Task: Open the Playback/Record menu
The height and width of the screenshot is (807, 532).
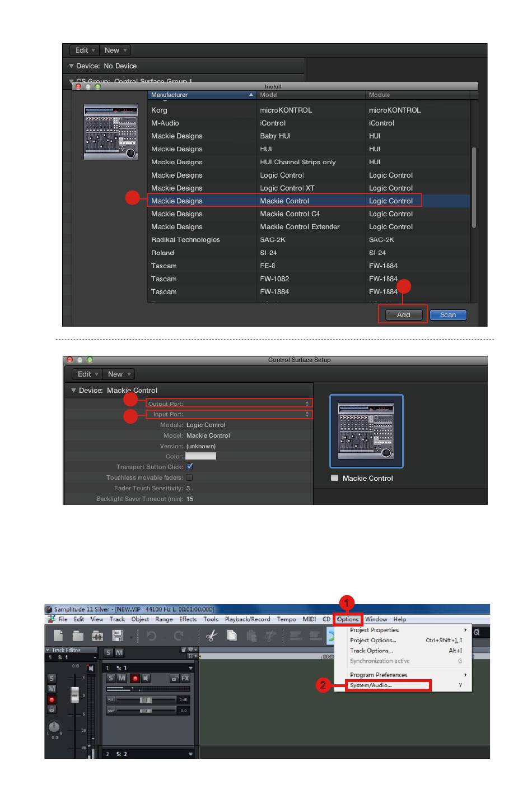Action: point(248,619)
